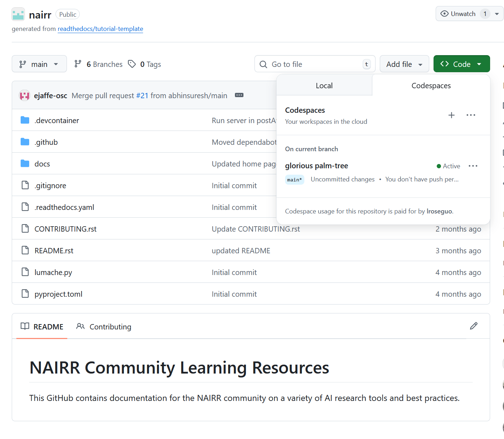This screenshot has height=439, width=504.
Task: Open the lumache.py file
Action: [x=53, y=272]
